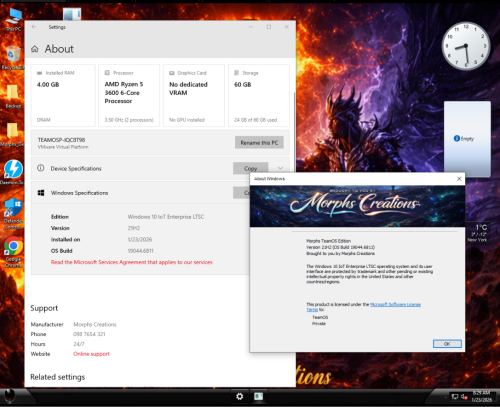The width and height of the screenshot is (500, 407).
Task: Click the Home icon beside About
Action: [35, 49]
